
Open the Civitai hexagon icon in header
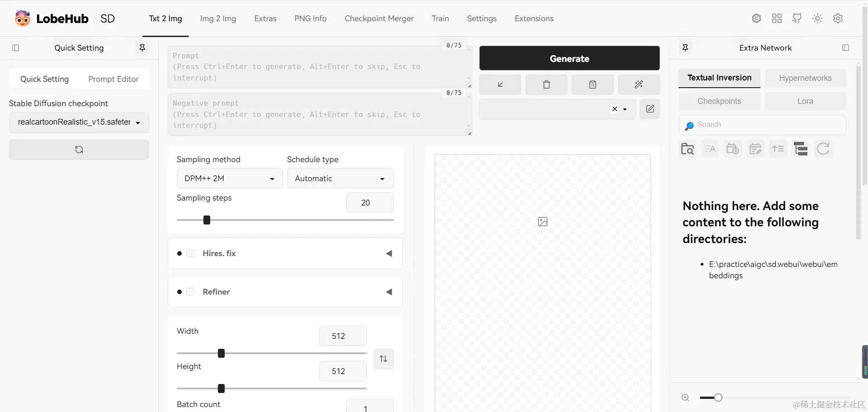[756, 19]
